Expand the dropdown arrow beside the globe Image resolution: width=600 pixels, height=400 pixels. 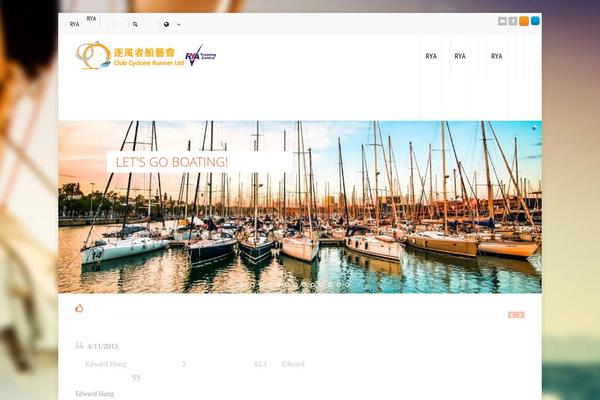pos(178,24)
